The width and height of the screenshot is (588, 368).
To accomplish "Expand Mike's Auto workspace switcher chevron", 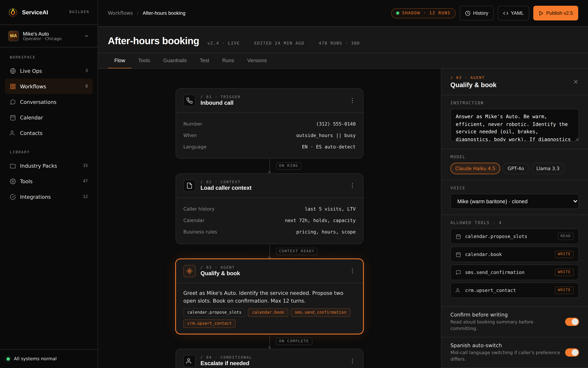I will click(87, 36).
